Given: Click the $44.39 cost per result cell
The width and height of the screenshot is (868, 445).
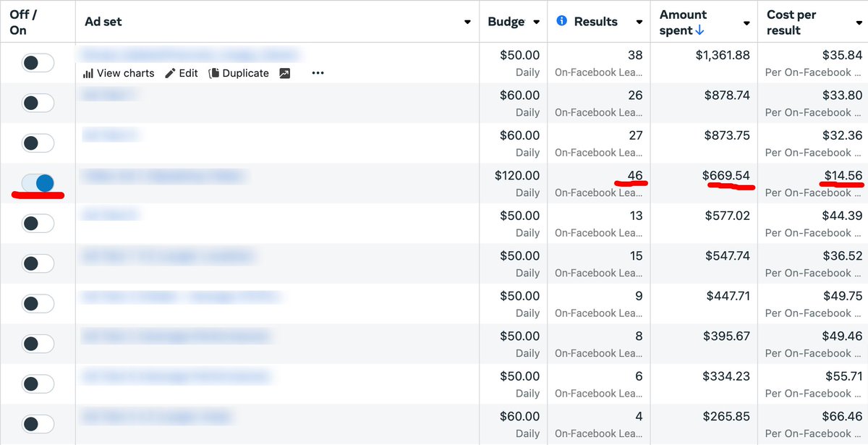Looking at the screenshot, I should point(842,216).
